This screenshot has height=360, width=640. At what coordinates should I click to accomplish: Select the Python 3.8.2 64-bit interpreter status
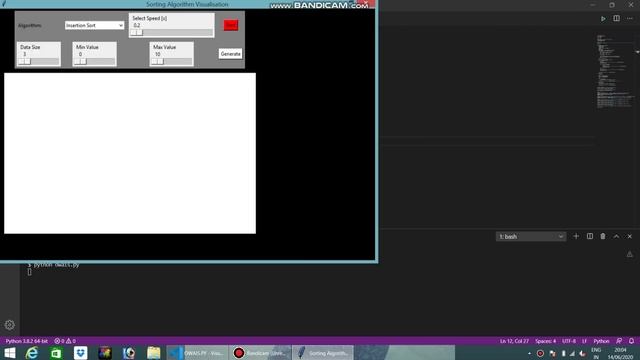click(27, 341)
